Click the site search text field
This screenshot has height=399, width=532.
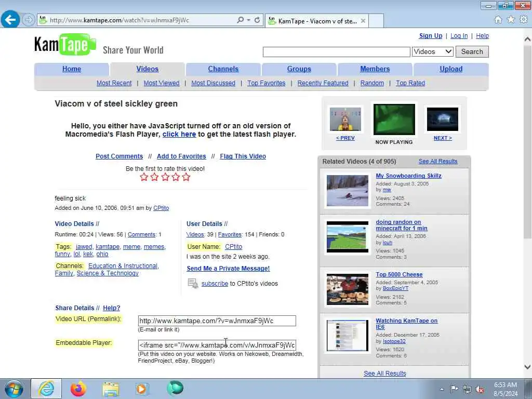[337, 52]
